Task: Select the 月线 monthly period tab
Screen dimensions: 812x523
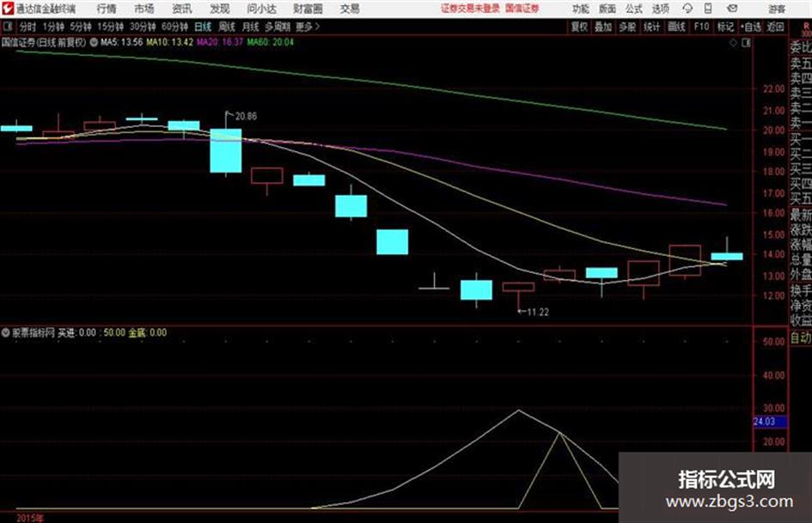Action: click(x=251, y=27)
